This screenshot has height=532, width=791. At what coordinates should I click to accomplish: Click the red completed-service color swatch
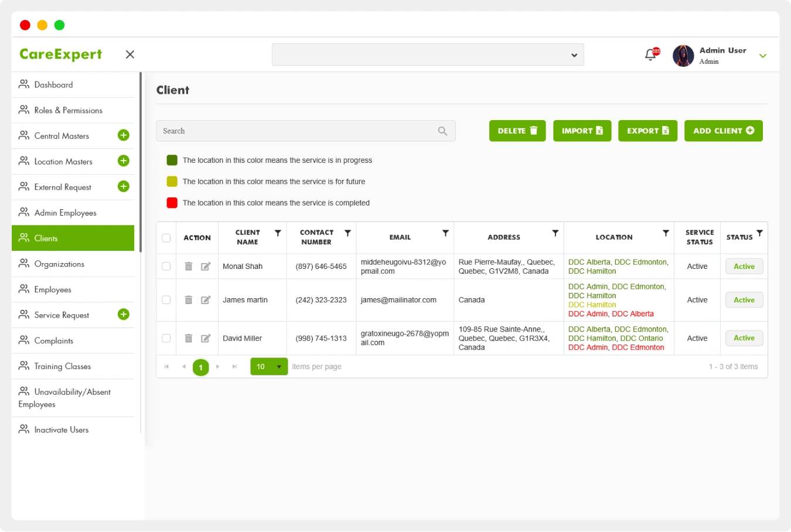[x=172, y=203]
